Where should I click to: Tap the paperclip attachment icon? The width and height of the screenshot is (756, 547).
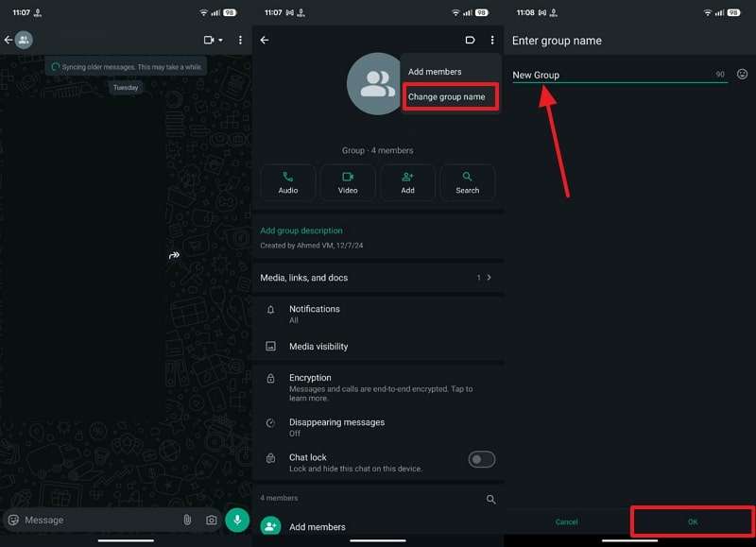pos(187,520)
